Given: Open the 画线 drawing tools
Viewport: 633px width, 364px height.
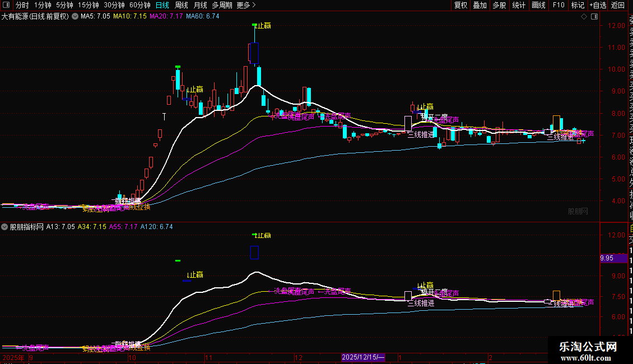Looking at the screenshot, I should (538, 5).
